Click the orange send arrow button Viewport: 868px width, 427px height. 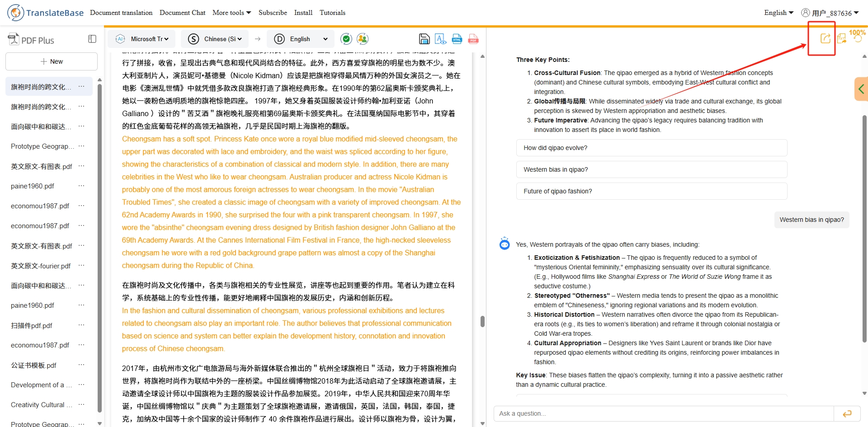[847, 413]
